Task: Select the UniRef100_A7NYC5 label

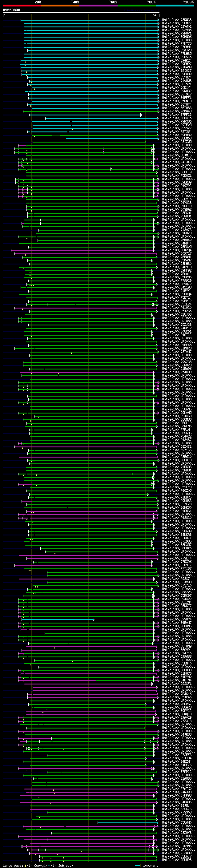Action: tap(177, 44)
